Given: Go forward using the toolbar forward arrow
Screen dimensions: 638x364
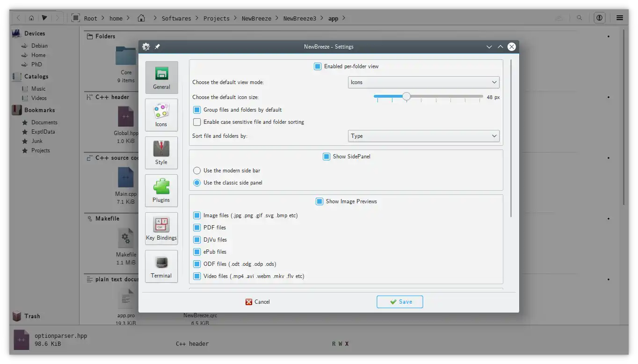Looking at the screenshot, I should (x=58, y=18).
